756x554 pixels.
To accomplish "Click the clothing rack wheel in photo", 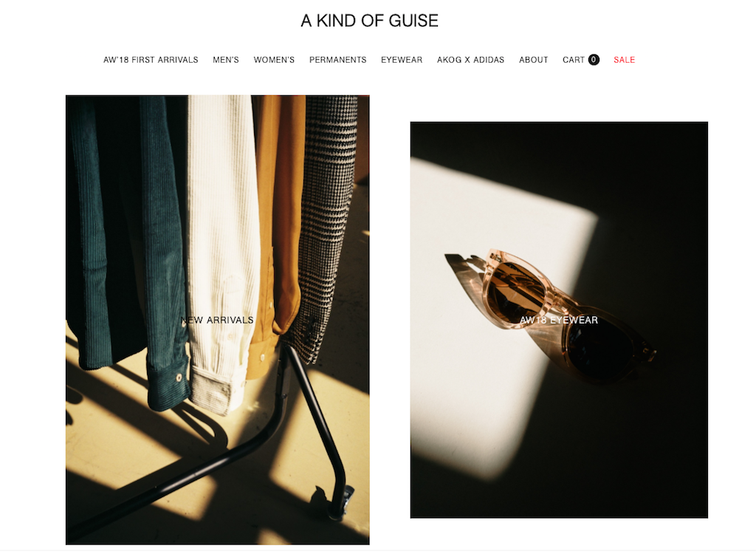I will pyautogui.click(x=339, y=502).
